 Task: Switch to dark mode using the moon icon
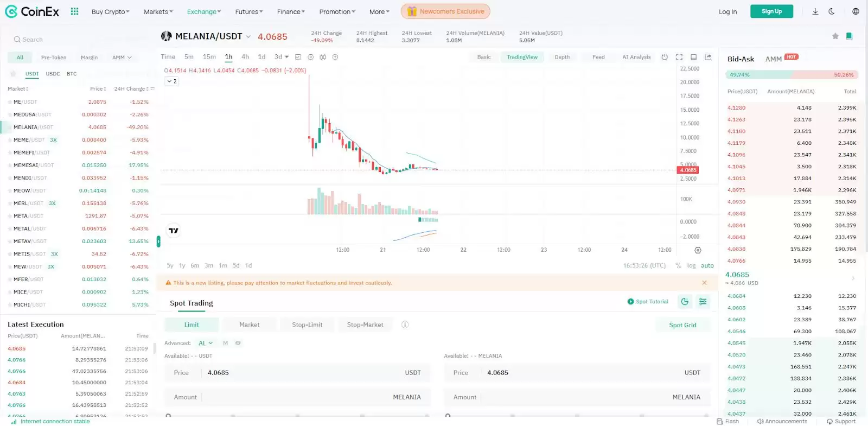tap(831, 11)
